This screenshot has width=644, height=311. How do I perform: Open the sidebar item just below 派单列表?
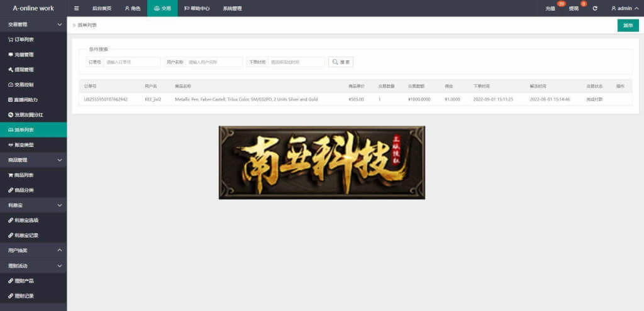click(33, 145)
